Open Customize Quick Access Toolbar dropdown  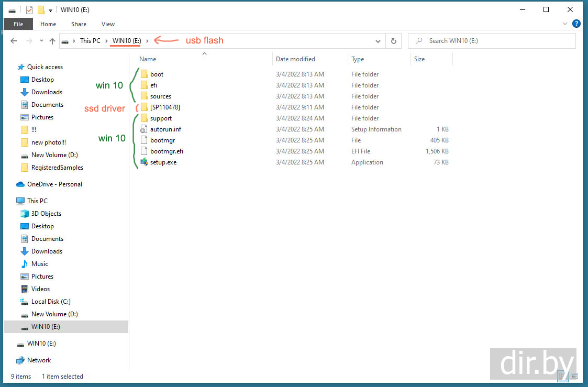[x=50, y=10]
